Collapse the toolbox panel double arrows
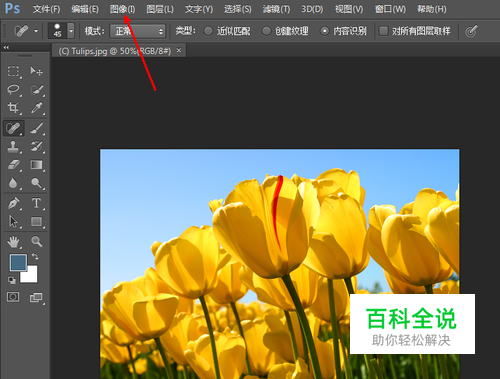This screenshot has height=379, width=500. [x=6, y=47]
